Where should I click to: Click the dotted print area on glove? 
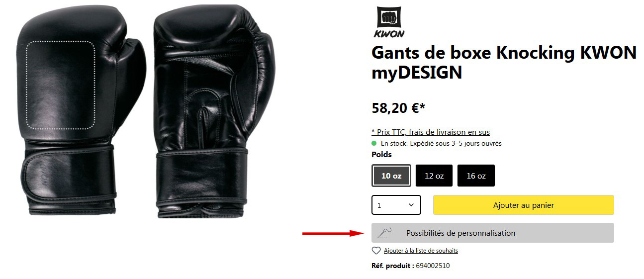click(x=61, y=82)
